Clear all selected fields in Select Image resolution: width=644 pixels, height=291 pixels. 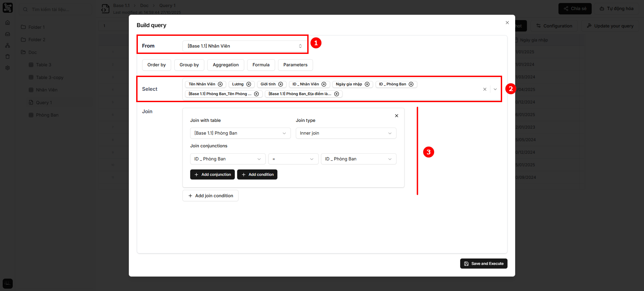(x=485, y=89)
